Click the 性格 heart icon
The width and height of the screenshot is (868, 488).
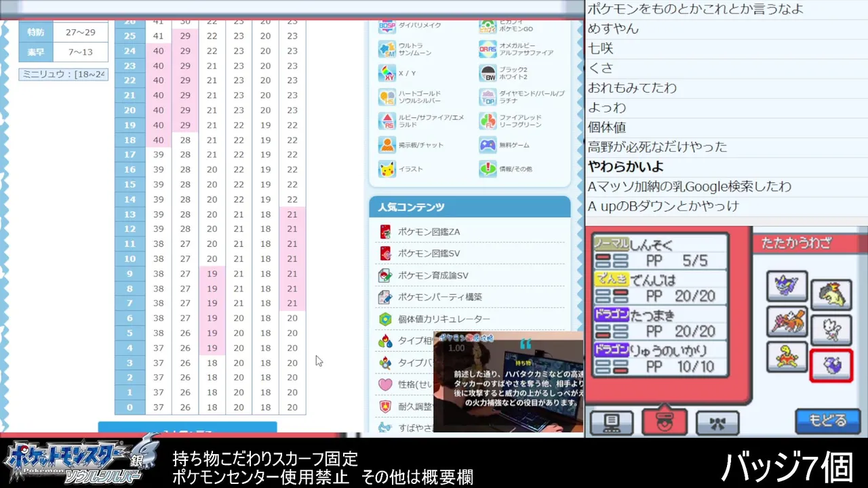[385, 384]
